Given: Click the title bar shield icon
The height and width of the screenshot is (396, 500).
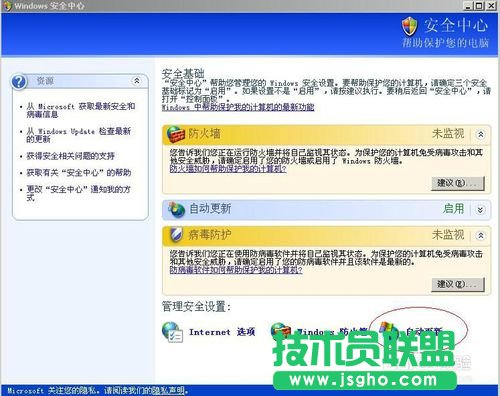Looking at the screenshot, I should pos(7,6).
